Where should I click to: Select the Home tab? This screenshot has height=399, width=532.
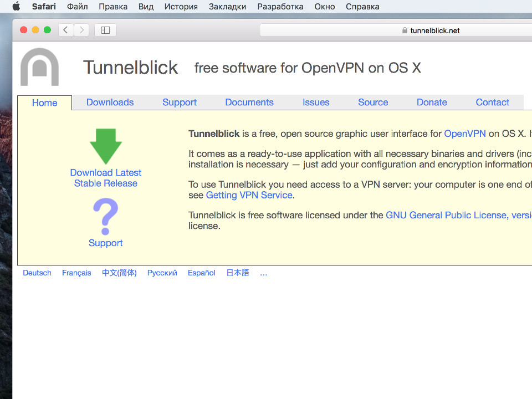click(44, 103)
